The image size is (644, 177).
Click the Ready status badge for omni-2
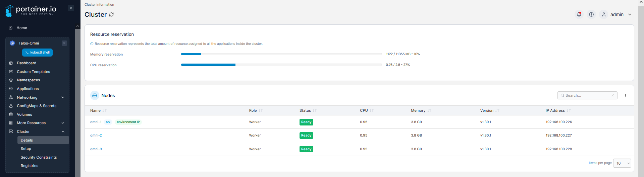306,136
